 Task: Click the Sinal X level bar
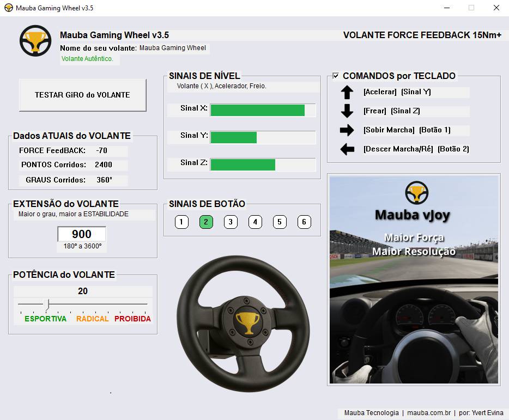(263, 111)
